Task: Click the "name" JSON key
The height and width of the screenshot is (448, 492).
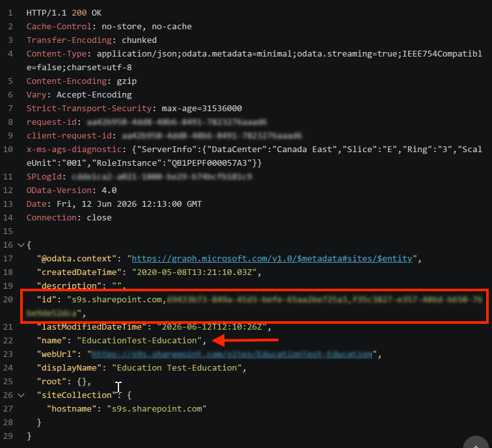Action: (x=52, y=341)
